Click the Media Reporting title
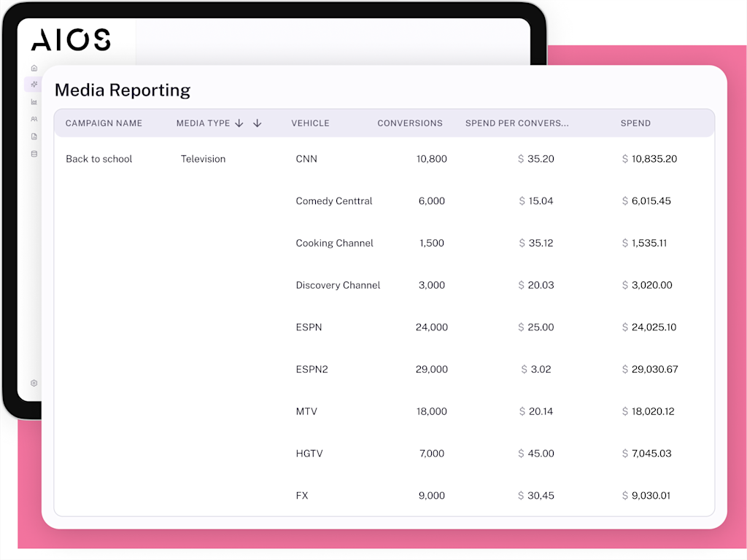 click(x=122, y=90)
